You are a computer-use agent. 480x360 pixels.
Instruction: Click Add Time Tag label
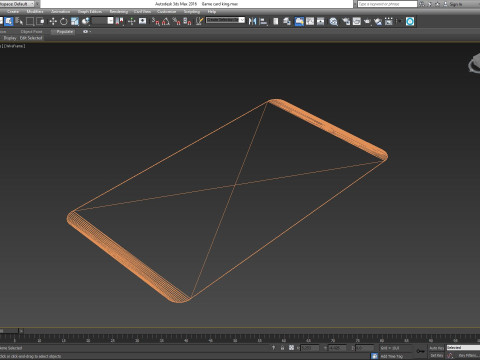[x=391, y=356]
